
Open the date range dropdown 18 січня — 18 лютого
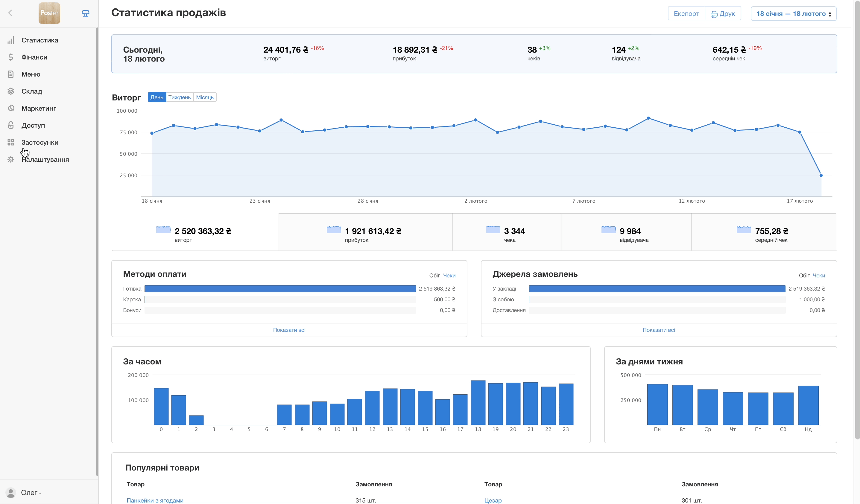pyautogui.click(x=793, y=14)
